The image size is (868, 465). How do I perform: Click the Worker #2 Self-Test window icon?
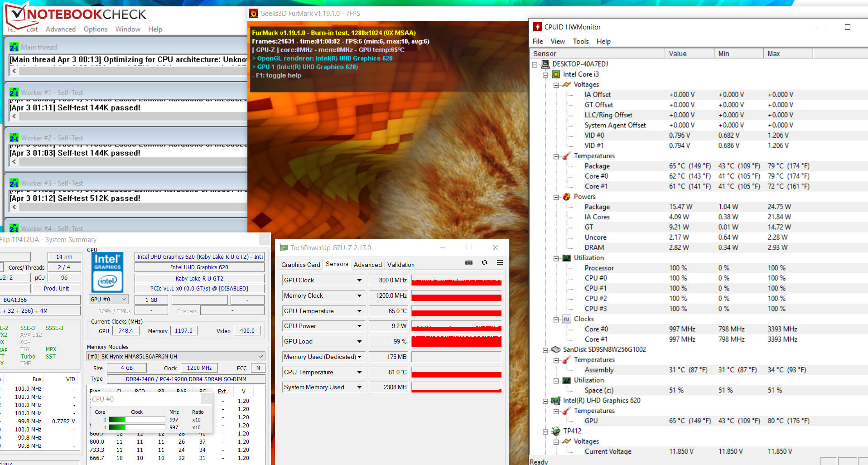14,138
